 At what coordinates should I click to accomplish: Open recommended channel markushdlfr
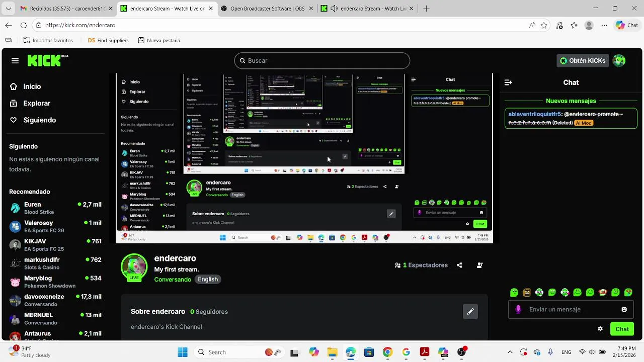55,263
